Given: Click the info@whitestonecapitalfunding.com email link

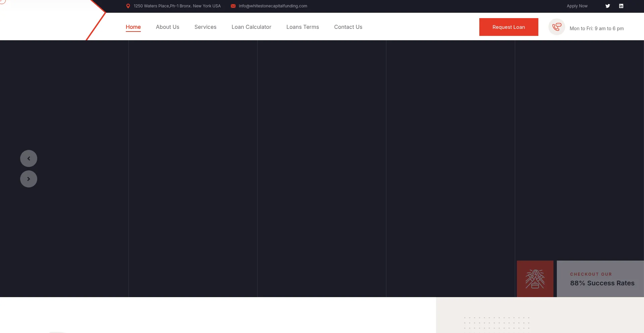Looking at the screenshot, I should click(273, 6).
